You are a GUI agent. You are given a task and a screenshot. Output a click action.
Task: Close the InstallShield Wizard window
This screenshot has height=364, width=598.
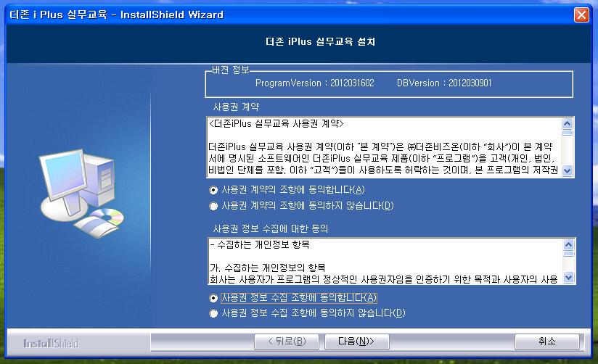click(581, 15)
